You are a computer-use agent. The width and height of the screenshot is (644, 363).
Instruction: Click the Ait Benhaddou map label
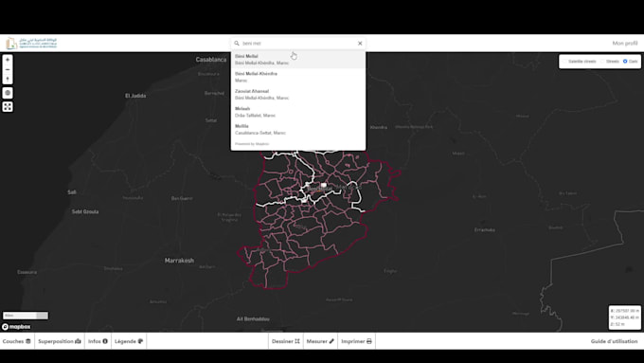[x=253, y=318]
